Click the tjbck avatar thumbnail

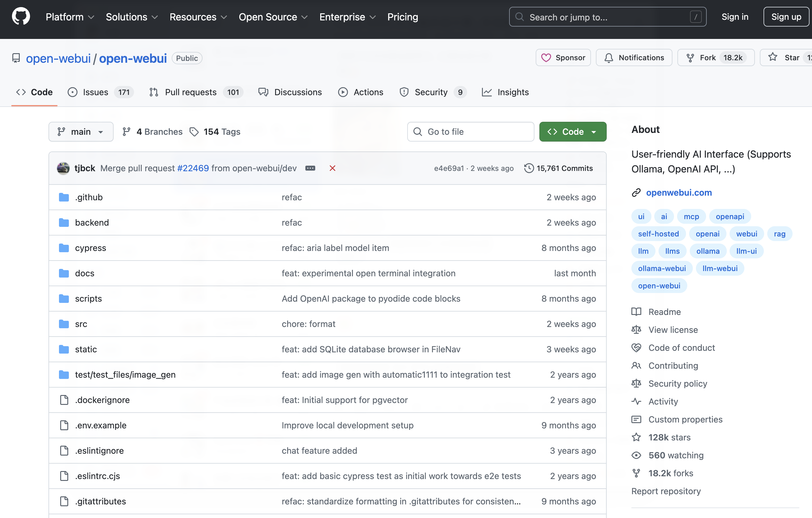(x=63, y=168)
